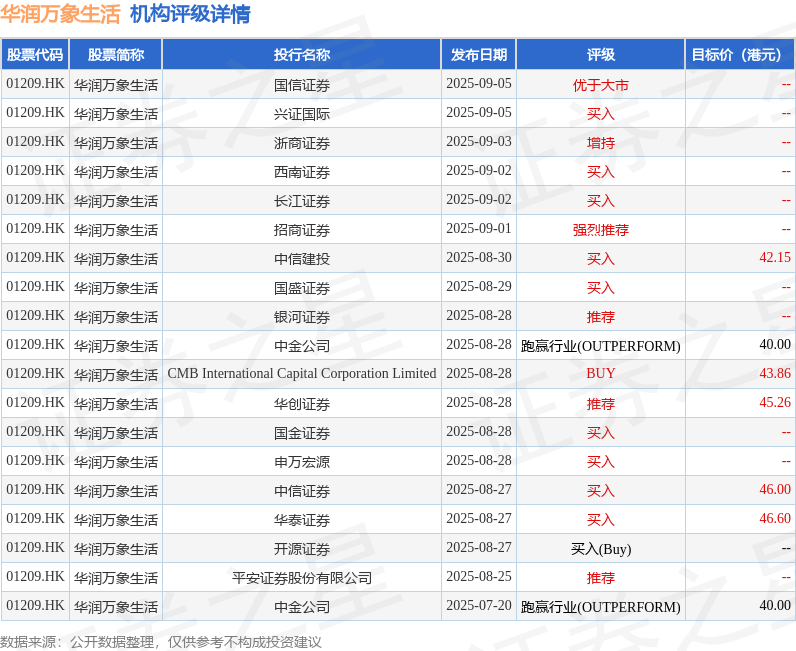Click the 国金证券 cell
This screenshot has height=651, width=796.
[x=302, y=432]
